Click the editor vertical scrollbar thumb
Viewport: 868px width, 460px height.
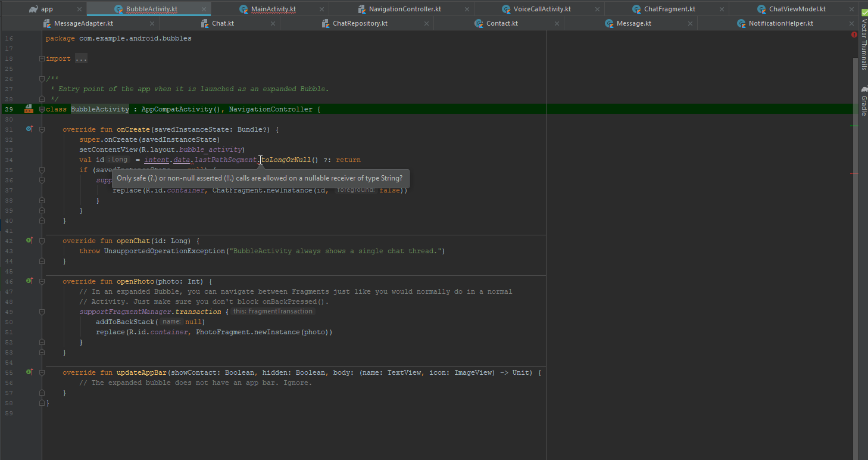[x=856, y=258]
